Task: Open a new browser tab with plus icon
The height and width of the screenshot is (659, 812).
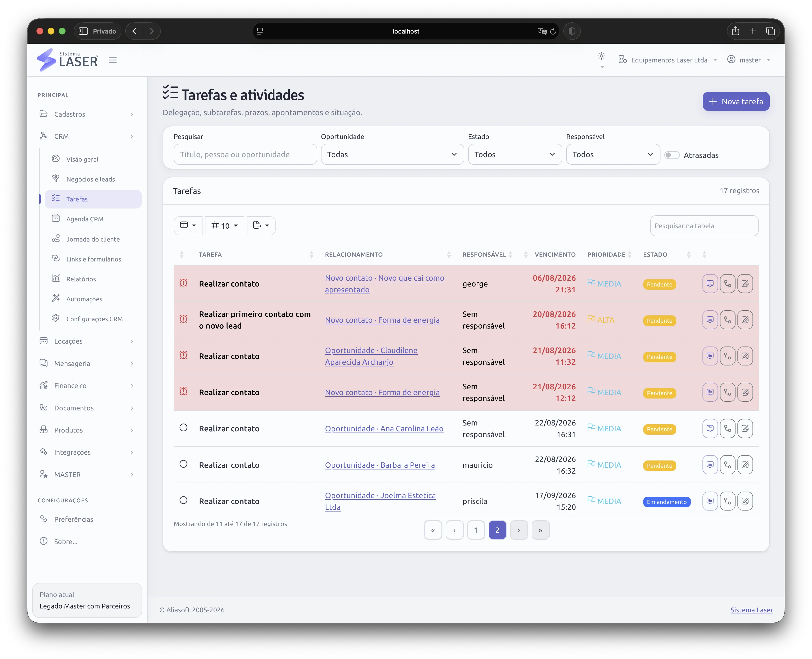Action: coord(753,31)
